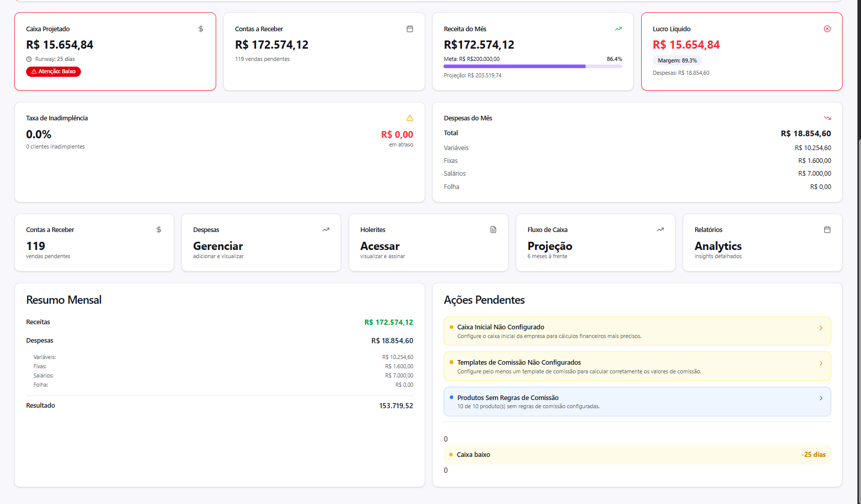
Task: Click the red circle-x icon in Lucro Líquido
Action: [x=827, y=29]
